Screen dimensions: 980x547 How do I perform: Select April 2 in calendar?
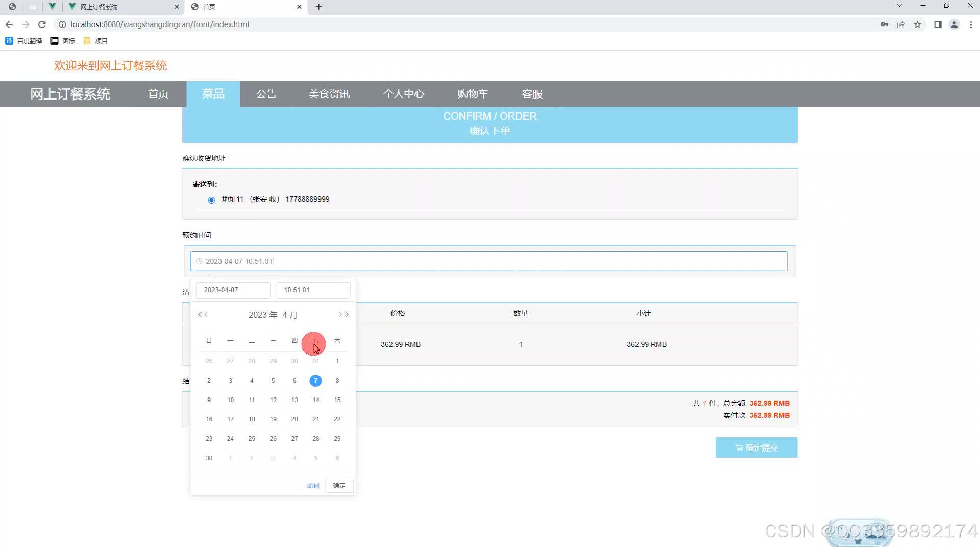tap(209, 381)
